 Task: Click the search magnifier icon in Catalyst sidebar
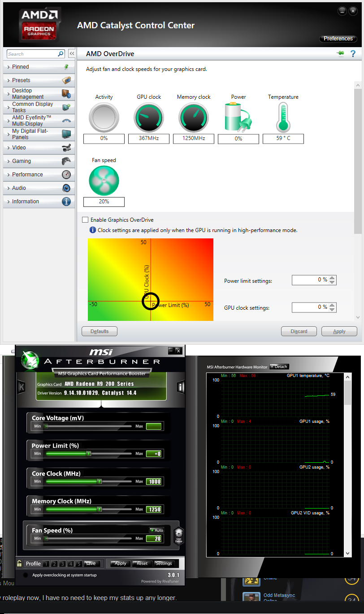pos(61,54)
